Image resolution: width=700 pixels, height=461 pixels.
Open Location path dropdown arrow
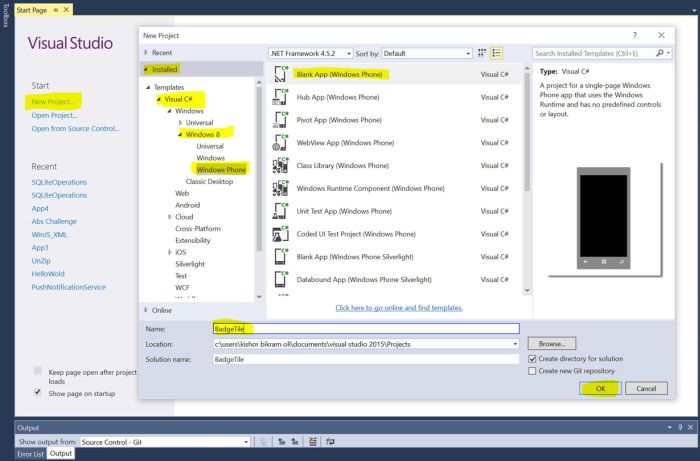click(515, 344)
